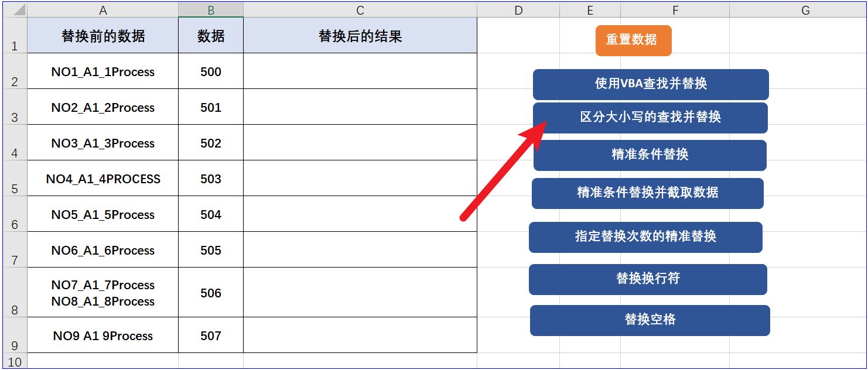Select column E header
The image size is (868, 370).
tap(590, 10)
